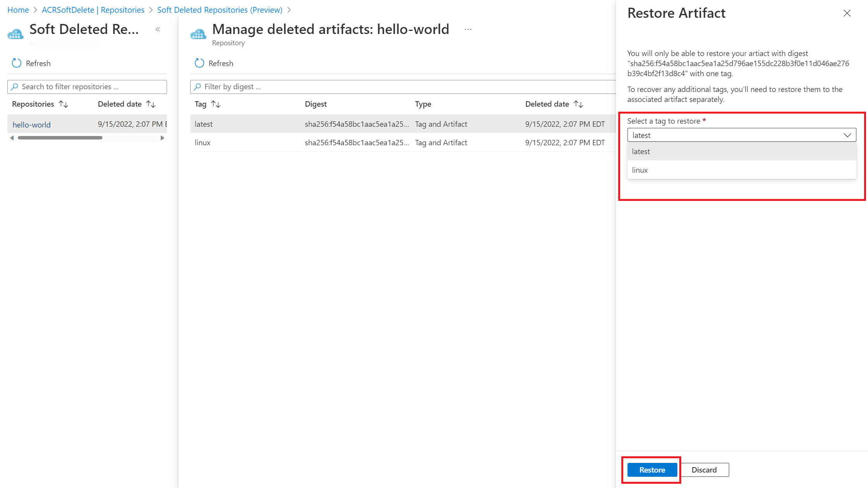Click the ellipsis menu icon on hello-world
This screenshot has width=868, height=488.
469,30
